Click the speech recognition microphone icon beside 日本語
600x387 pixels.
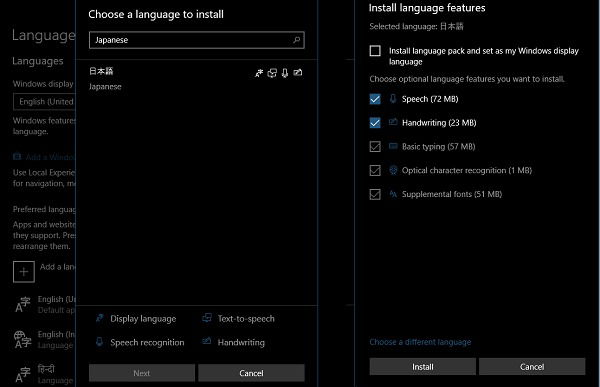click(285, 73)
